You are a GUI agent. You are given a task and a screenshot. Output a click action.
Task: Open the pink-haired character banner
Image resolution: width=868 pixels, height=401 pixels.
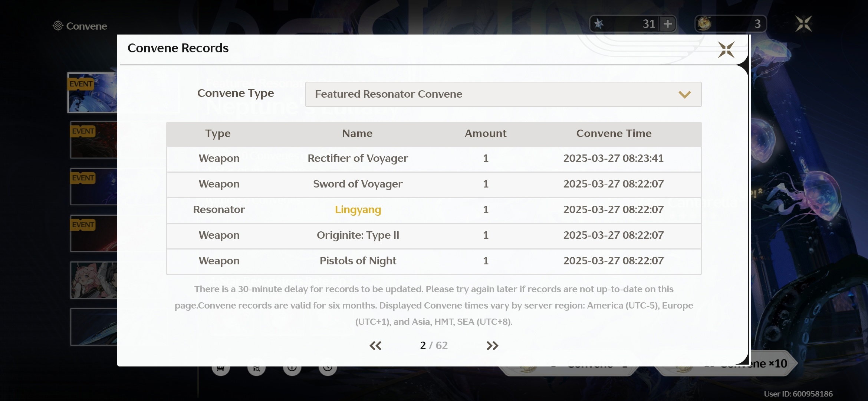[x=93, y=281]
